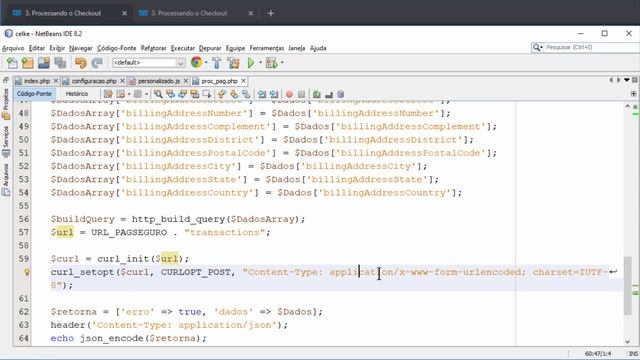Click the Save All icon
Image resolution: width=640 pixels, height=360 pixels.
click(x=60, y=63)
